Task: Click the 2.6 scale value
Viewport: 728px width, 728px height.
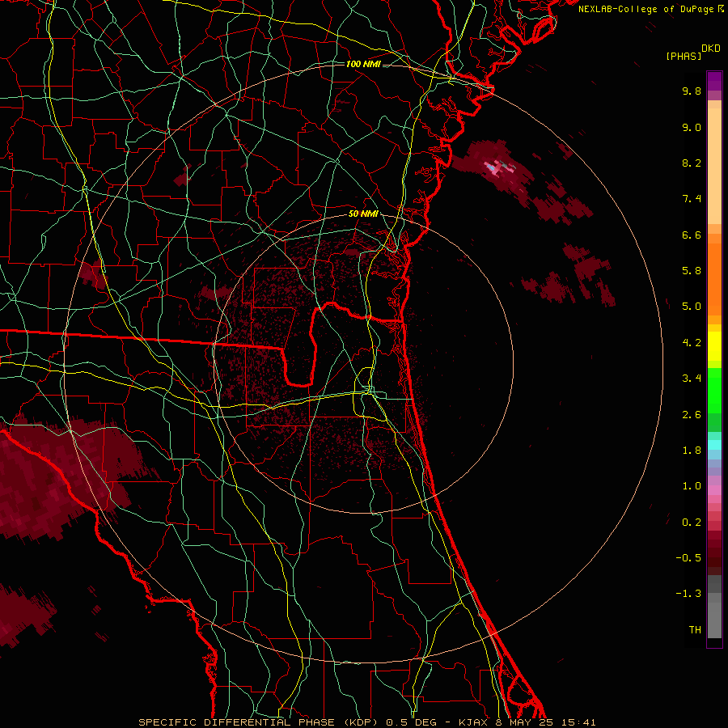Action: [692, 415]
